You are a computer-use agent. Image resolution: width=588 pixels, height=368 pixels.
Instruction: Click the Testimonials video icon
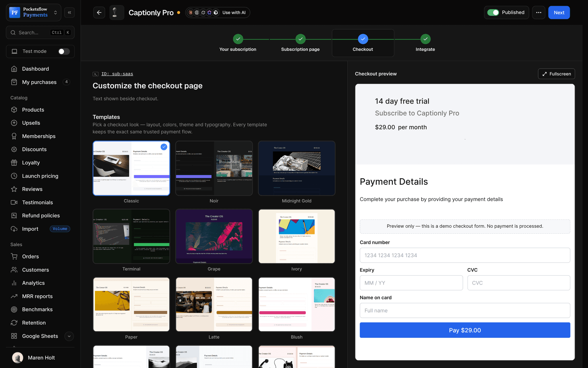[14, 202]
